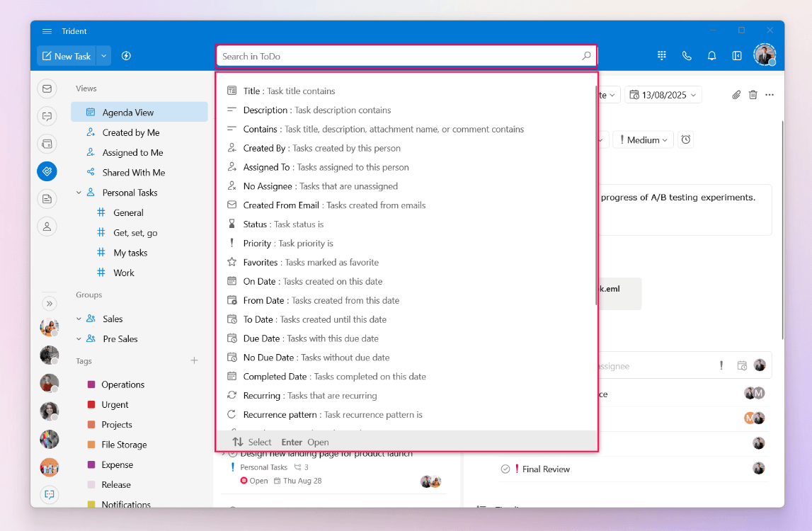Choose the Favorites search filter
Viewport: 812px width, 531px height.
click(x=406, y=262)
